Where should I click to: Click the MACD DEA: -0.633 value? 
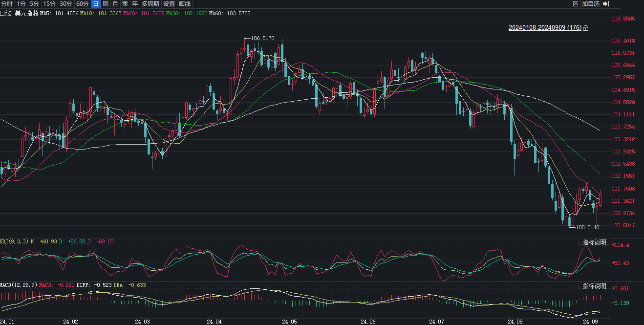coord(129,285)
